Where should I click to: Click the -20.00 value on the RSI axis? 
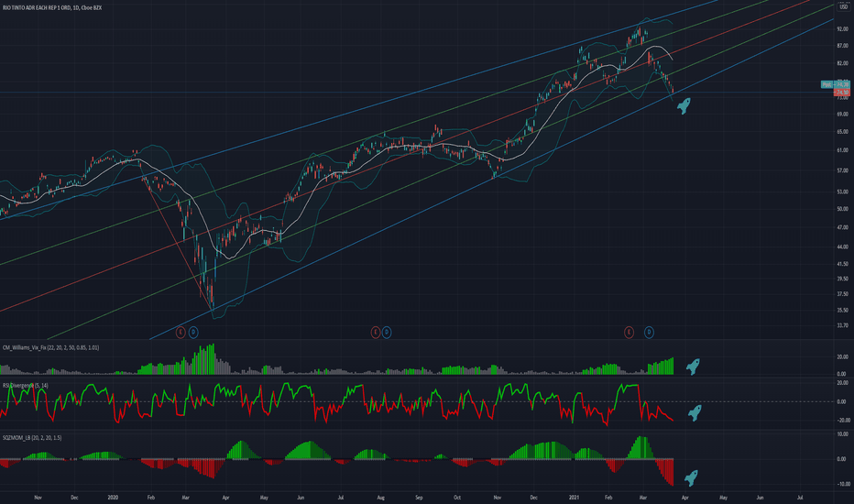pyautogui.click(x=842, y=420)
